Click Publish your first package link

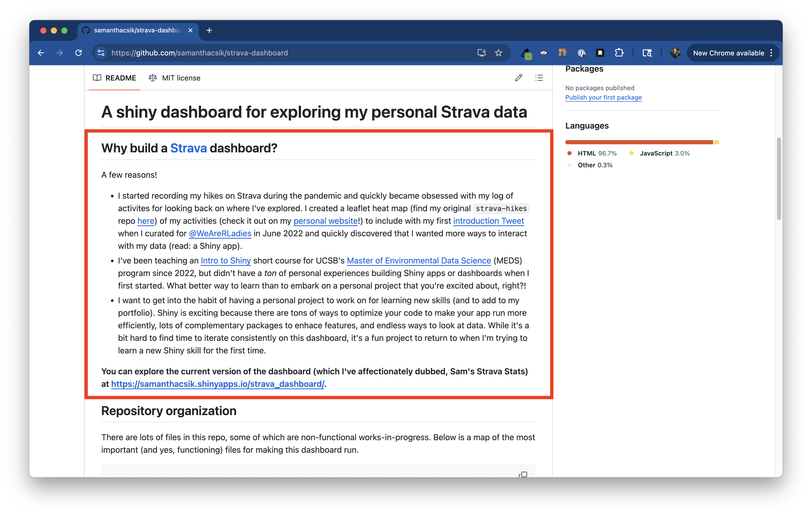tap(603, 98)
